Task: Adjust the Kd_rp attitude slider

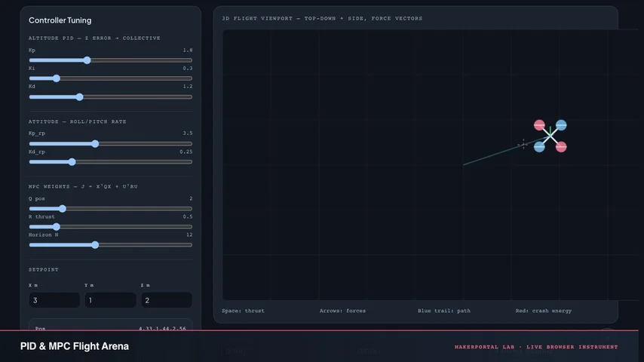Action: [111, 162]
